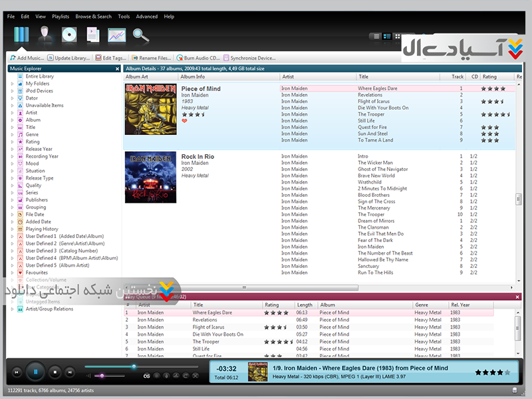Viewport: 532px width, 399px height.
Task: Click the statistics chart icon
Action: [117, 35]
